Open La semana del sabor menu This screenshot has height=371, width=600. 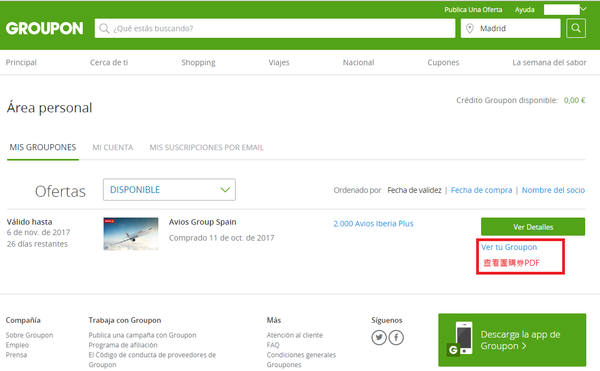[549, 62]
